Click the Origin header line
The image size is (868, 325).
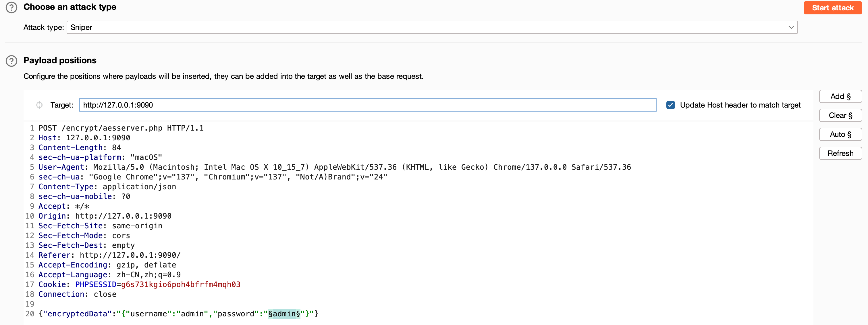[x=105, y=216]
